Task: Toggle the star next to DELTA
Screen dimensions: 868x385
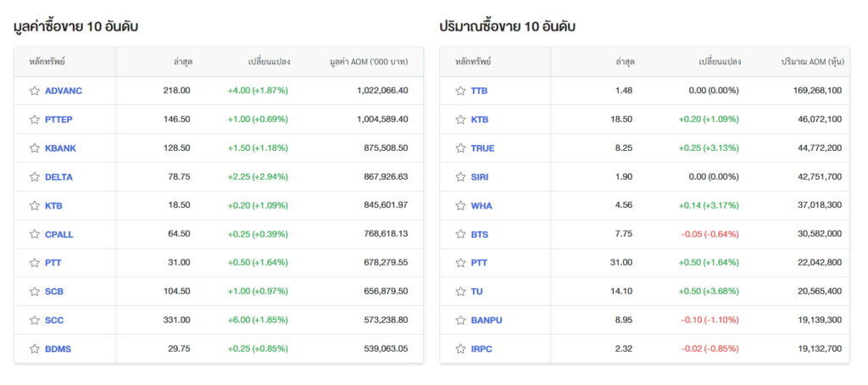Action: [34, 177]
